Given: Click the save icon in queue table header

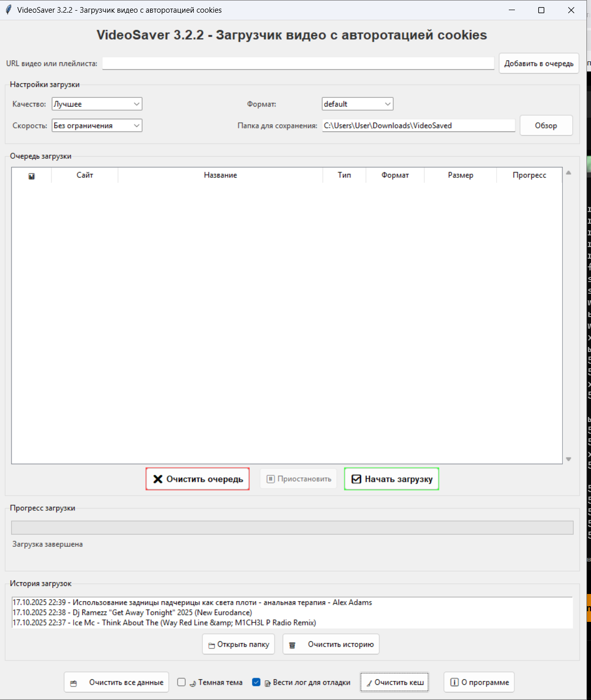Looking at the screenshot, I should 31,176.
